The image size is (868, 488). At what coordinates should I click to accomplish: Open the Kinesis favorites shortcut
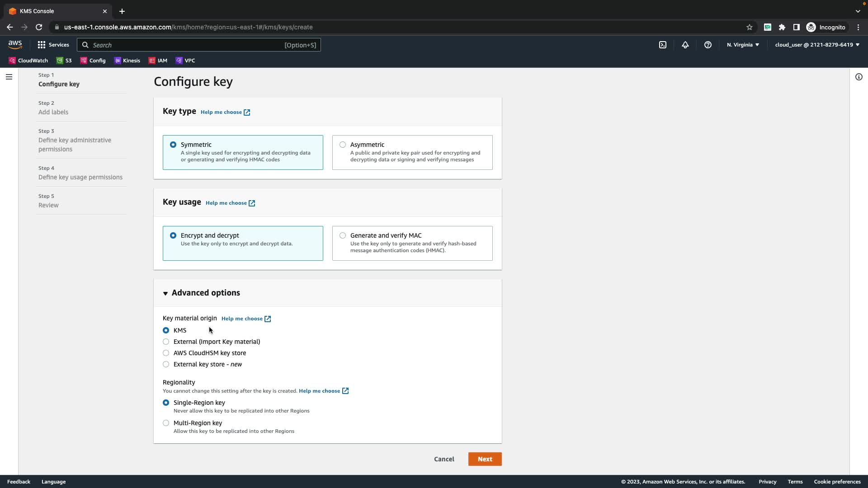tap(127, 61)
